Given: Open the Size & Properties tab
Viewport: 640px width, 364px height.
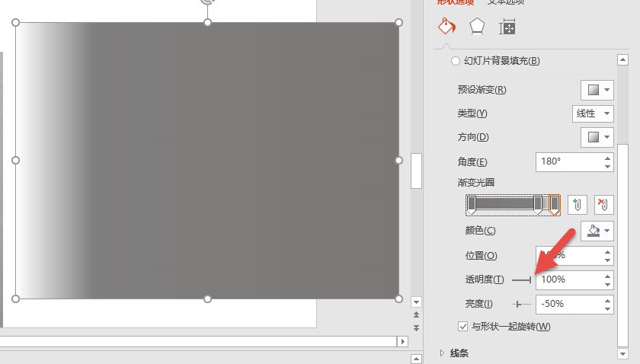Looking at the screenshot, I should [507, 27].
